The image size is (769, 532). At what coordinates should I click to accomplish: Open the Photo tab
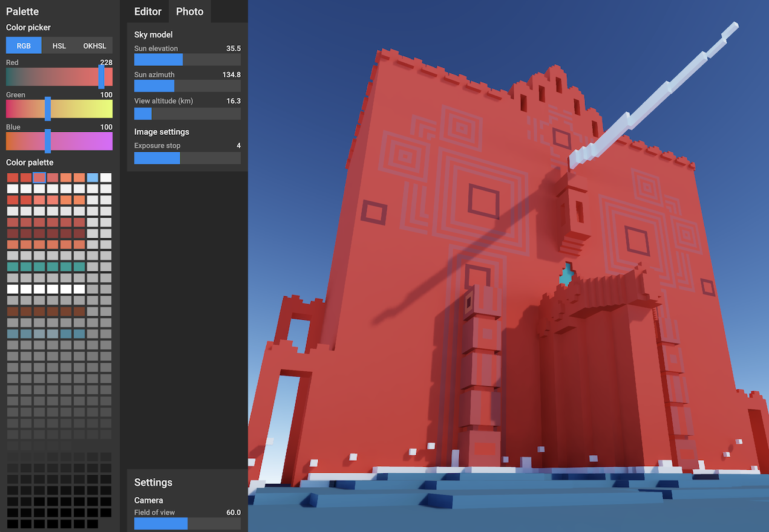click(189, 11)
